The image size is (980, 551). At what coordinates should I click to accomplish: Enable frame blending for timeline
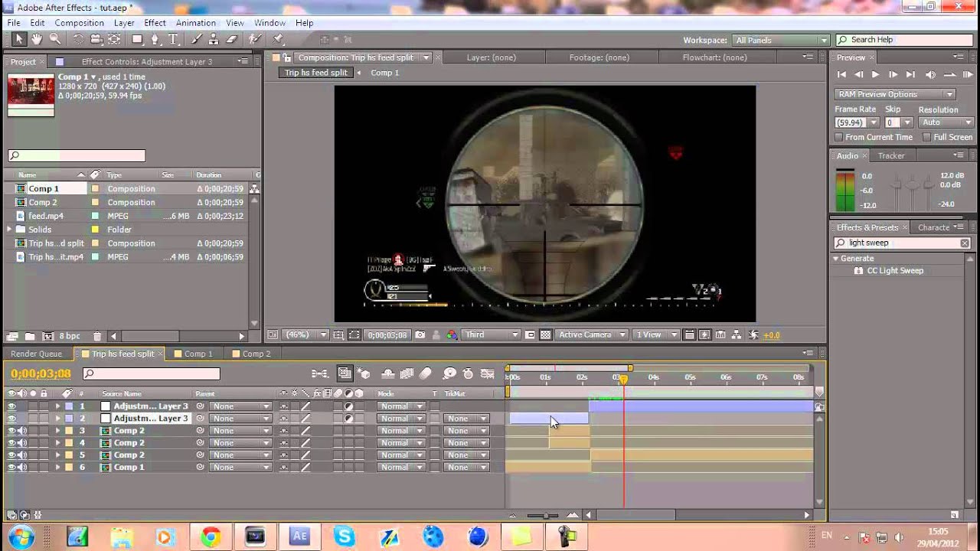click(407, 373)
